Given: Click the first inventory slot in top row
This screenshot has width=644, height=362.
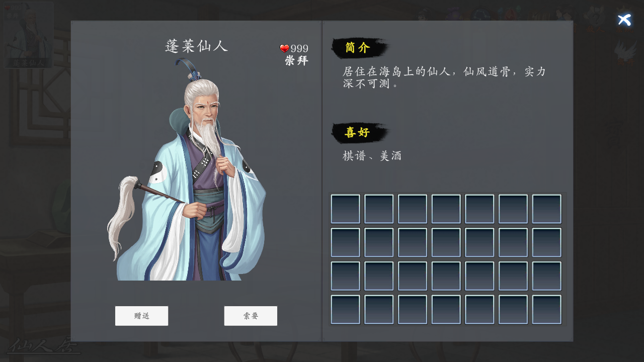Looking at the screenshot, I should click(x=345, y=209).
